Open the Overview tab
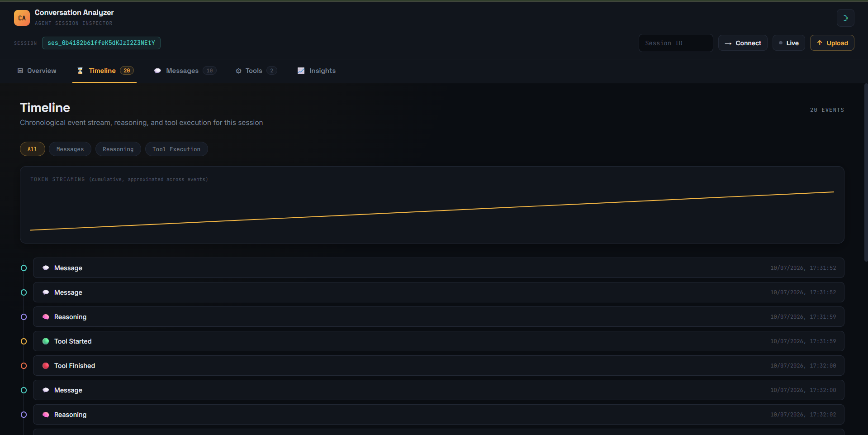Screen dimensions: 868x435 tap(37, 71)
